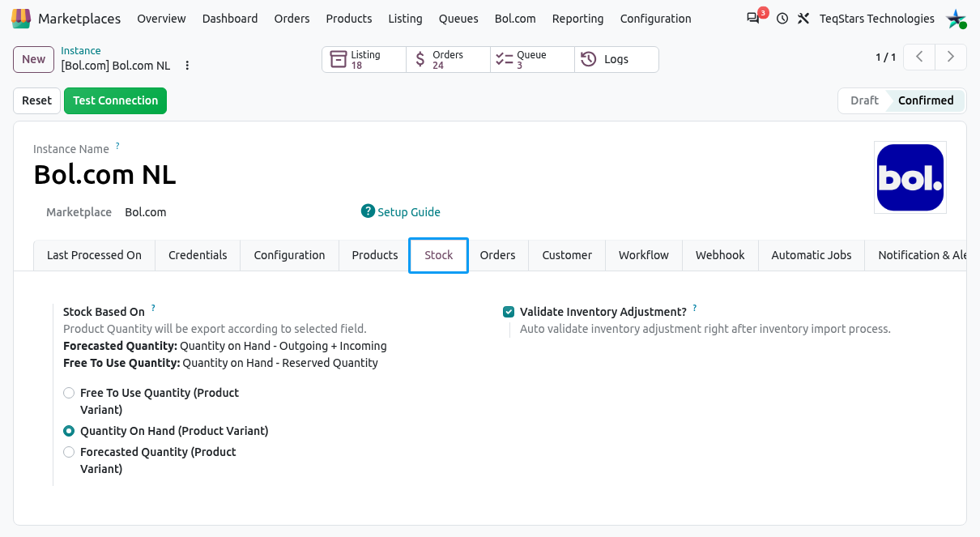Click the Marketplace field value Bol.com

tap(146, 212)
